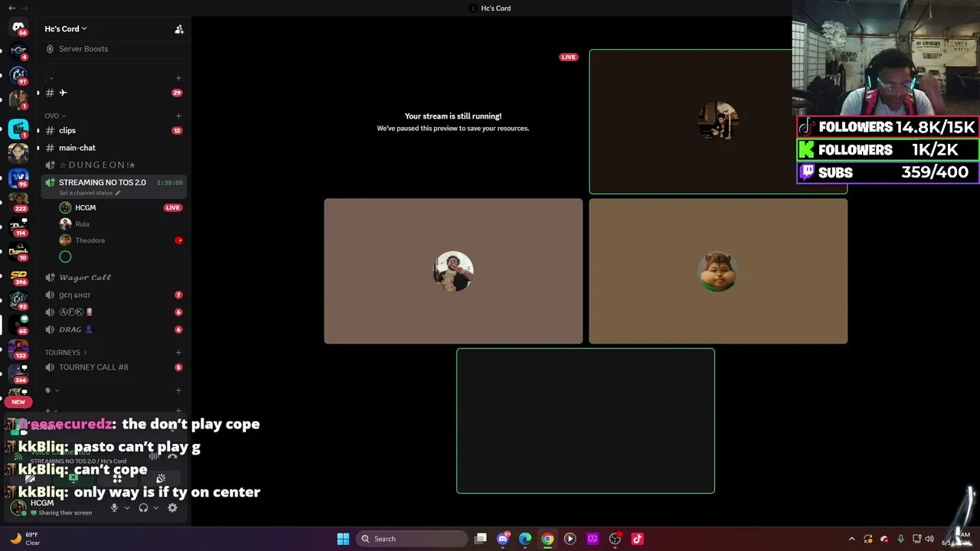Click the Windows taskbar Search box
The height and width of the screenshot is (551, 980).
click(x=412, y=539)
